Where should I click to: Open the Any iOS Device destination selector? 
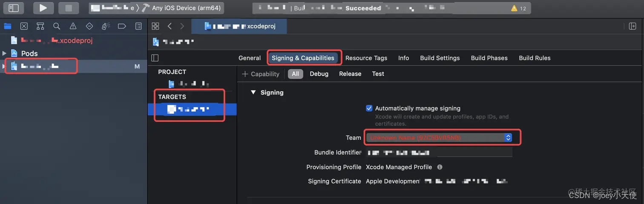[x=187, y=8]
